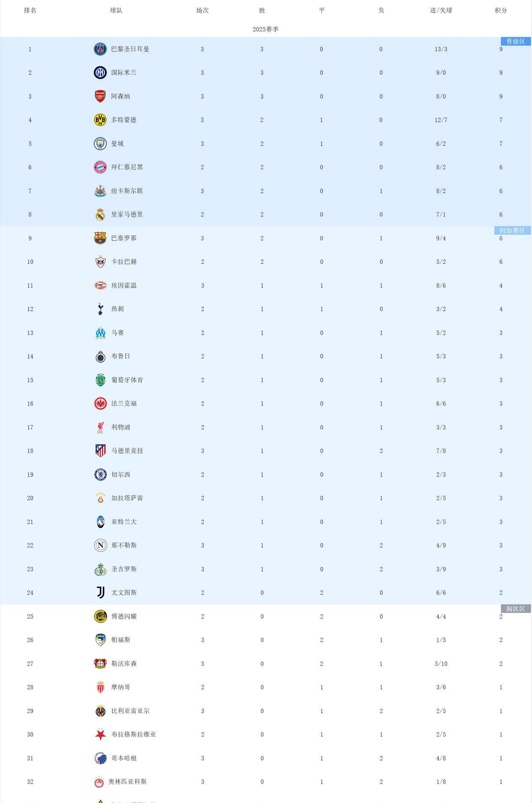
Task: Select the Napoli N logo
Action: coord(100,545)
